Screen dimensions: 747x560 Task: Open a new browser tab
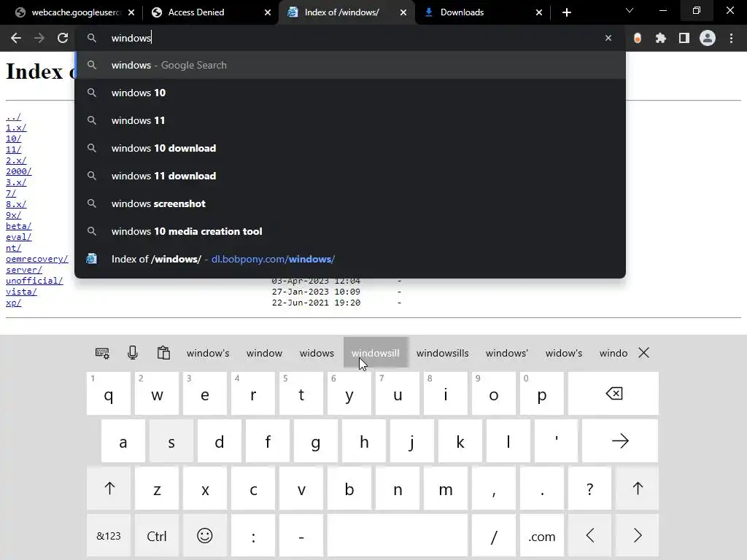point(566,12)
